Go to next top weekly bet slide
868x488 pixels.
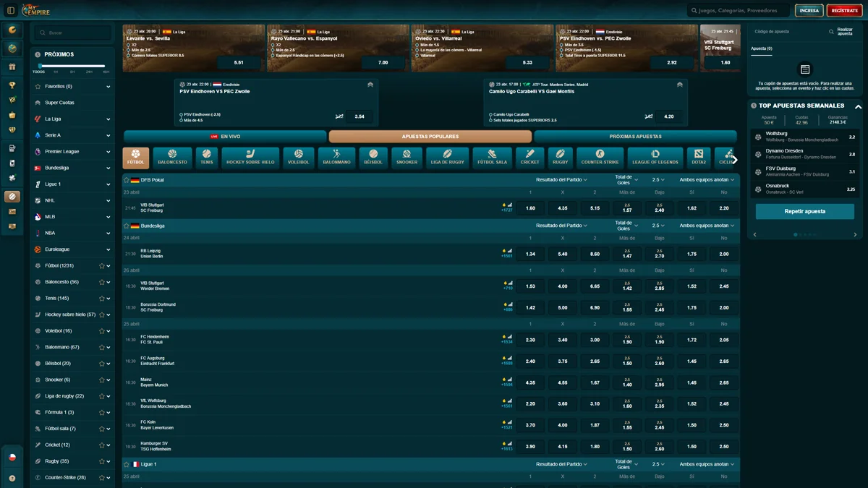[x=855, y=234]
